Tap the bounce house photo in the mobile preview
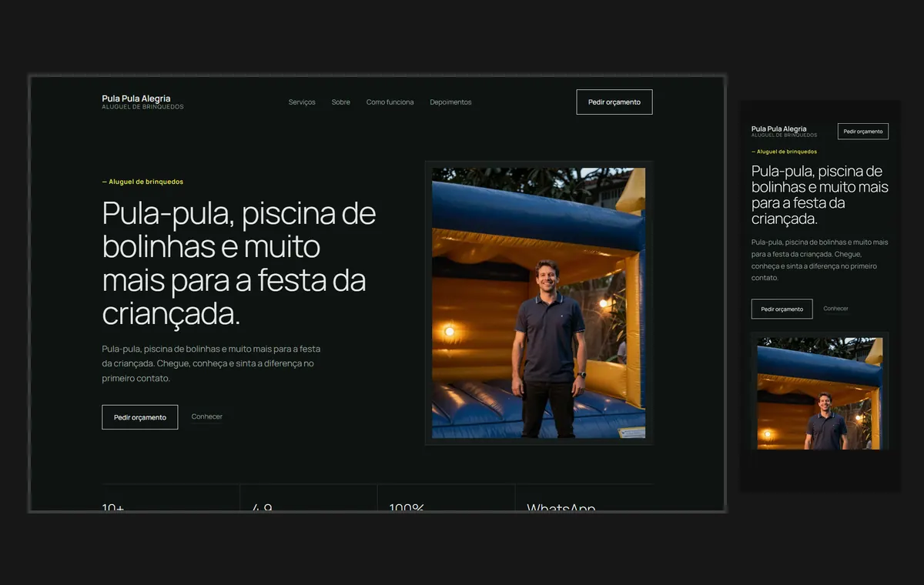The width and height of the screenshot is (924, 585). point(820,393)
